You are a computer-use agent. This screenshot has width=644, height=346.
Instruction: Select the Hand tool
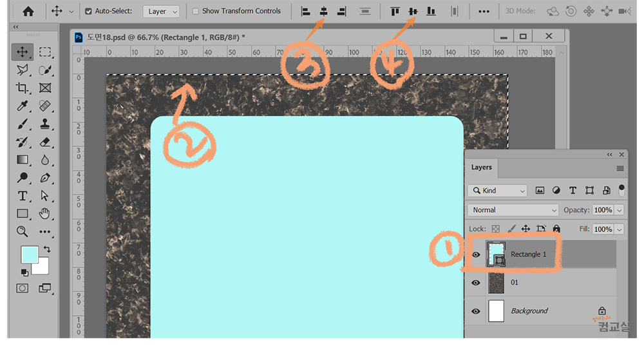tap(45, 214)
